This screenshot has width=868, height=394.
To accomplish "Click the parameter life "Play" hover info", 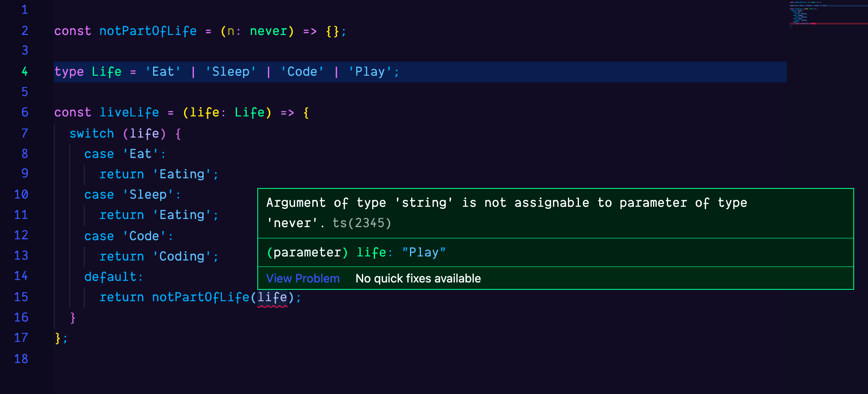I will 356,253.
